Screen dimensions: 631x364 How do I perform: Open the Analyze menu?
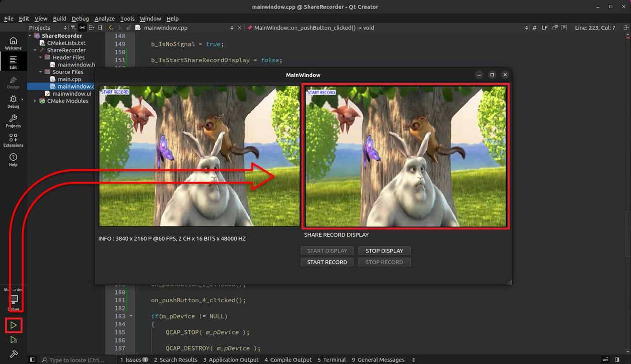click(x=104, y=18)
